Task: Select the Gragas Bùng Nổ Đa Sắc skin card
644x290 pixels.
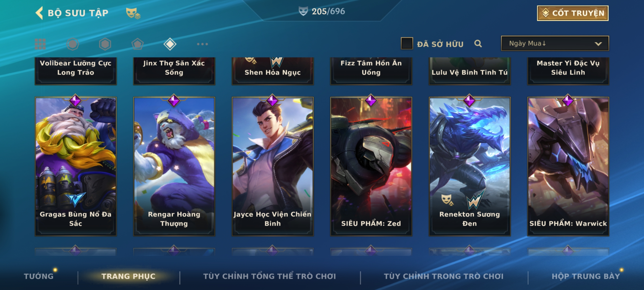Action: point(76,166)
